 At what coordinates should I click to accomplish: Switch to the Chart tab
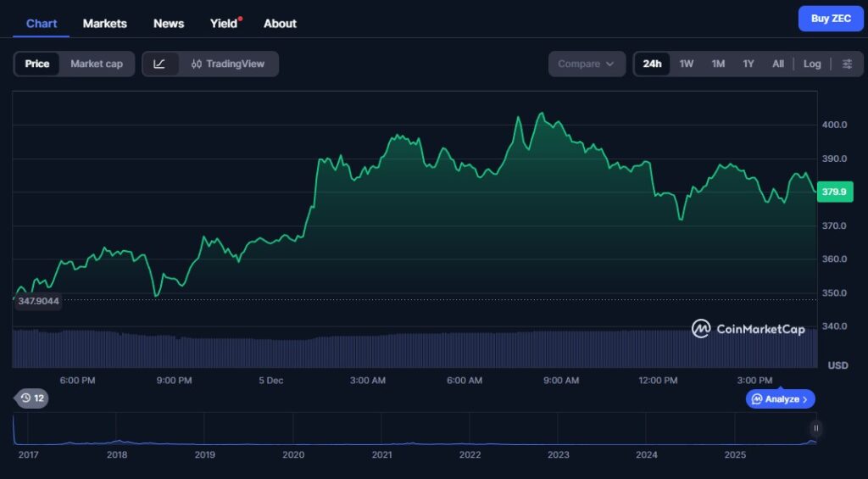point(42,23)
